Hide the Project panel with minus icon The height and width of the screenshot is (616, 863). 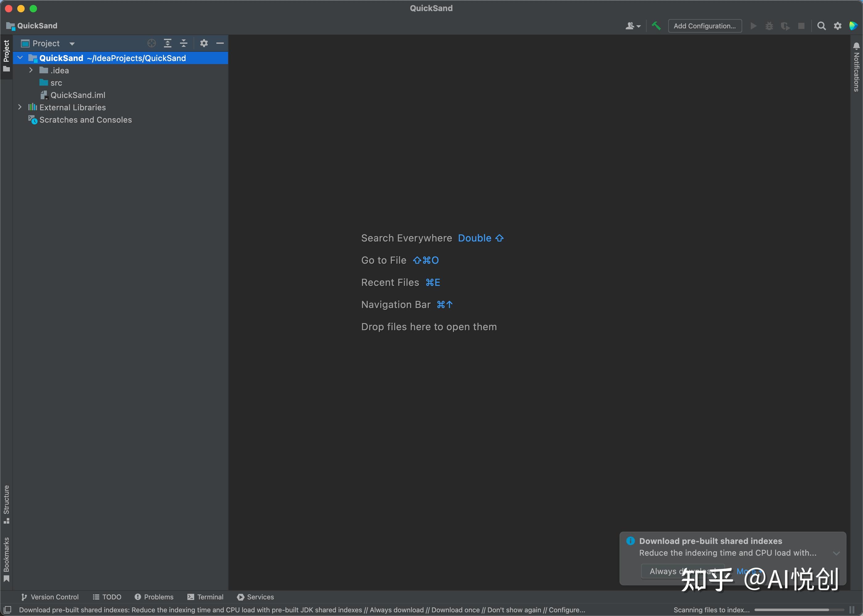pyautogui.click(x=220, y=43)
